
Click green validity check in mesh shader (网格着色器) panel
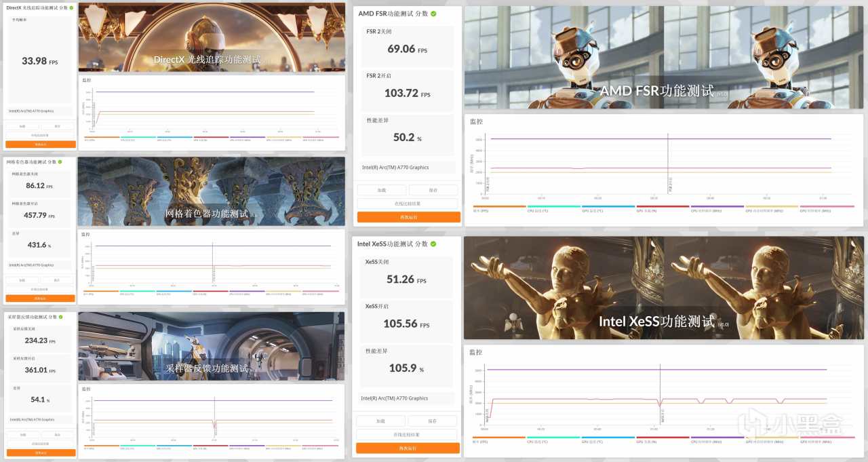click(x=60, y=161)
